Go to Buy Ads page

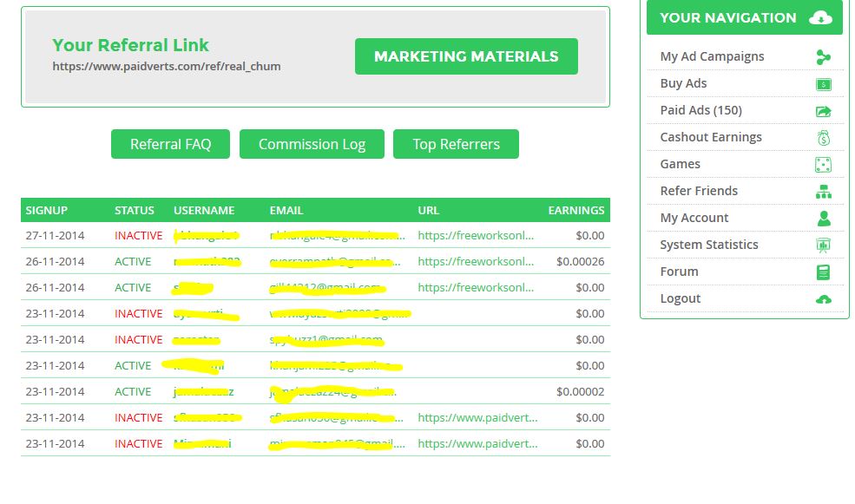pyautogui.click(x=683, y=83)
